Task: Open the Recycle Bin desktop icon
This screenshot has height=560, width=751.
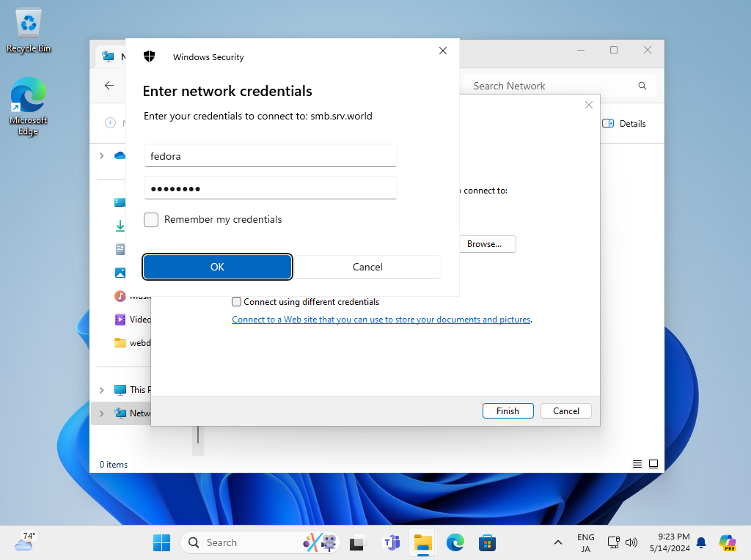Action: tap(29, 31)
